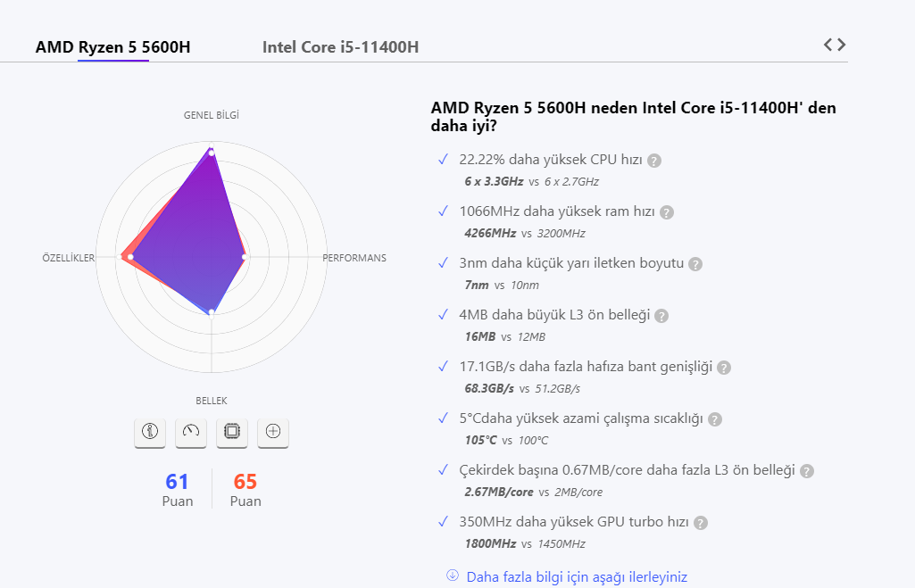This screenshot has width=915, height=588.
Task: Open help icon beside ram hızı
Action: (666, 212)
